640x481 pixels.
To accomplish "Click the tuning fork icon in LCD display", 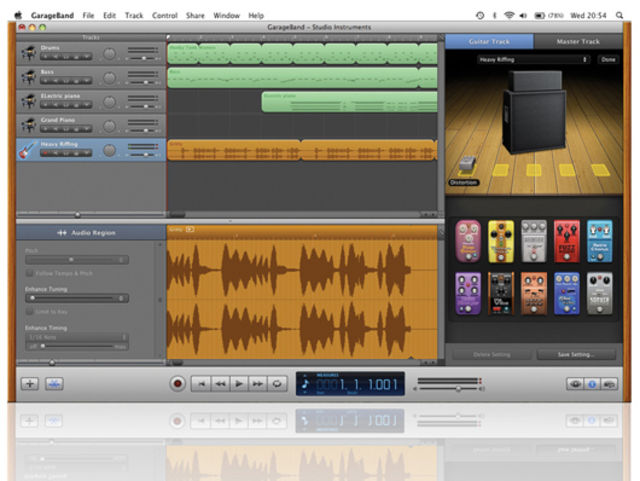I will (305, 384).
